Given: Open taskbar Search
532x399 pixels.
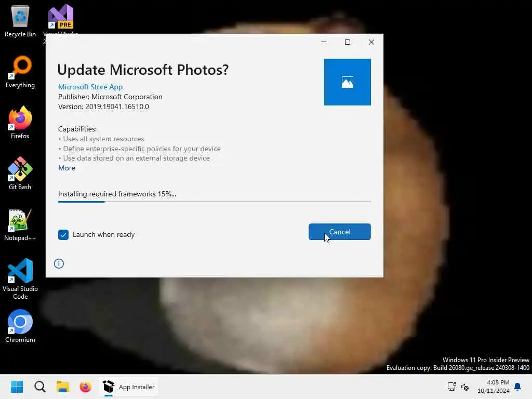Looking at the screenshot, I should pos(39,387).
